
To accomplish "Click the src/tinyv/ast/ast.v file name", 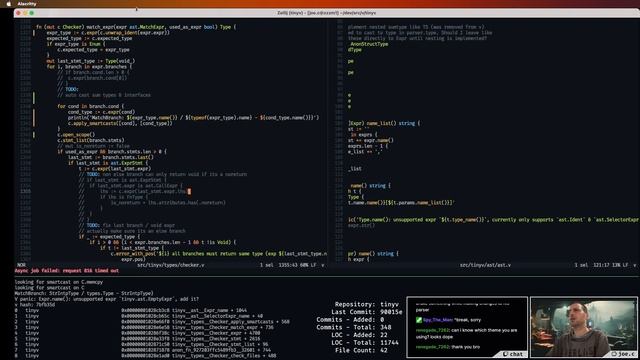I will click(x=485, y=265).
